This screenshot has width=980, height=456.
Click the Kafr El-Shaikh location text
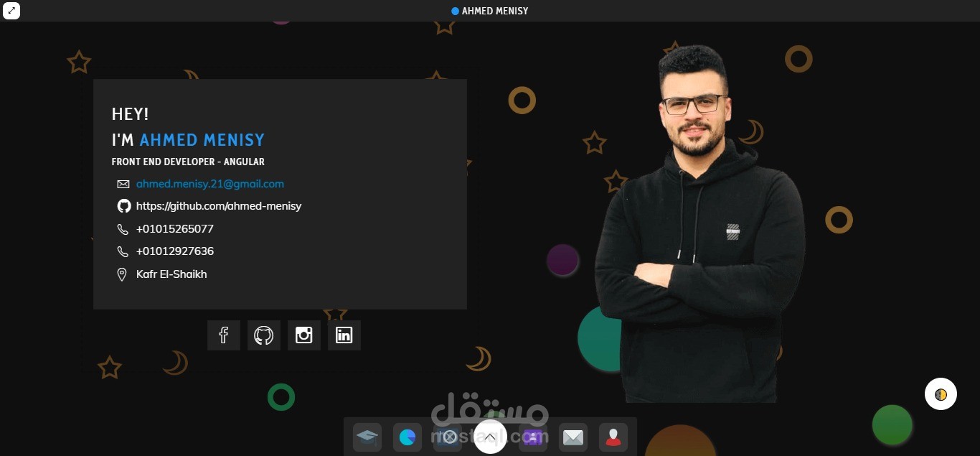point(171,274)
